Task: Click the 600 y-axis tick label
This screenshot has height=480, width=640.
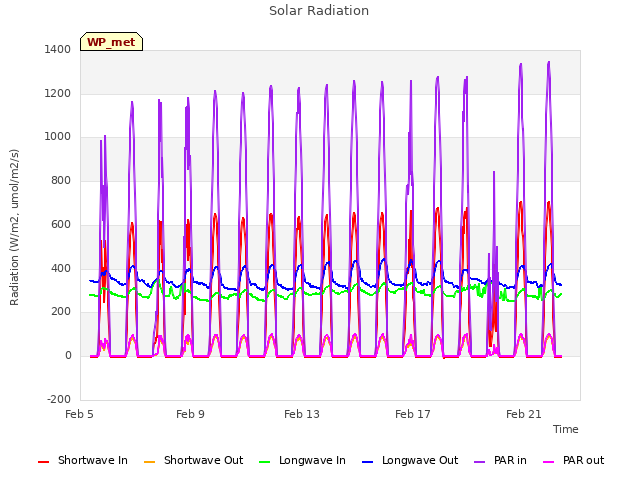Action: click(61, 224)
